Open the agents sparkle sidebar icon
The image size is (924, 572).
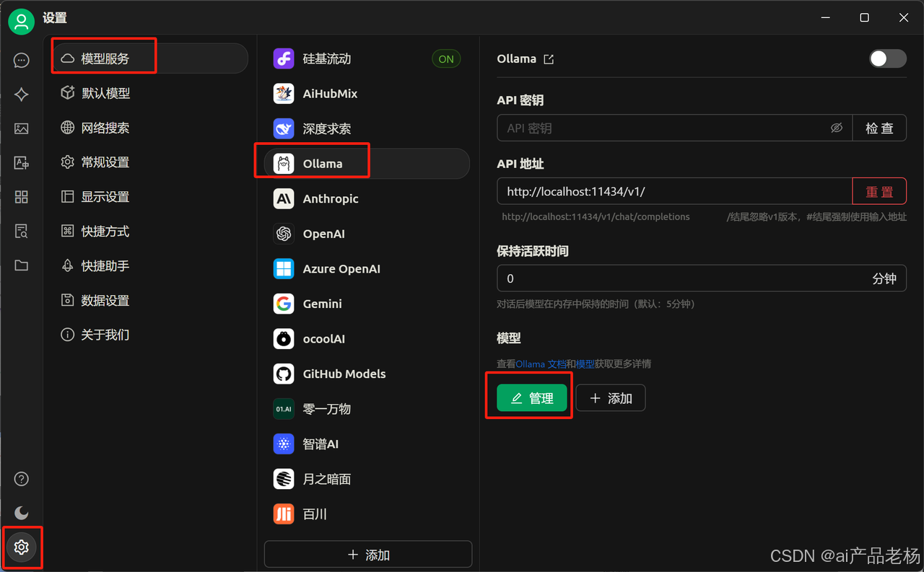(x=22, y=94)
